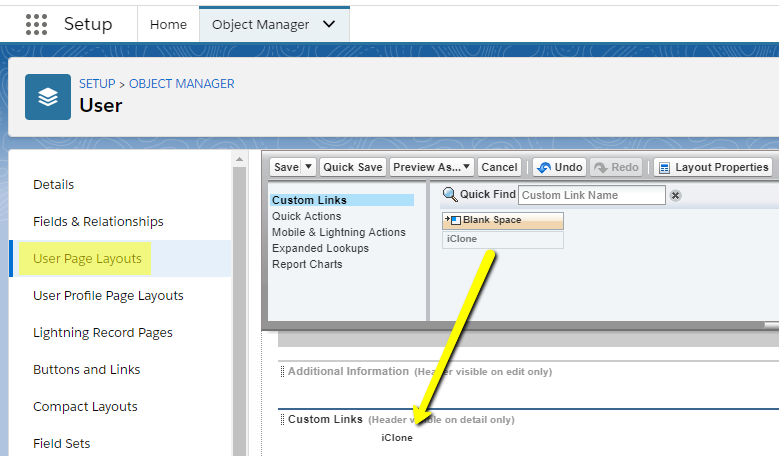Open Details in the sidebar
Viewport: 779px width, 456px height.
coord(54,185)
